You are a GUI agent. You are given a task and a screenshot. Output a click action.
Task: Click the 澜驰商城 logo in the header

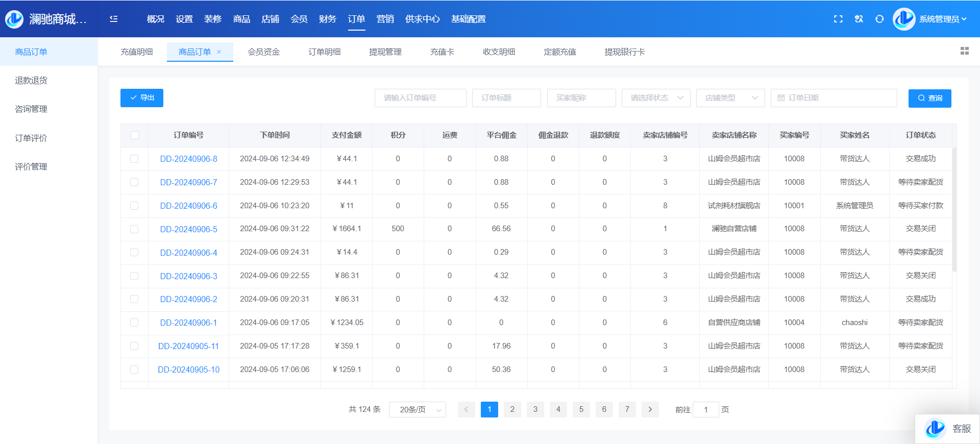(x=14, y=19)
